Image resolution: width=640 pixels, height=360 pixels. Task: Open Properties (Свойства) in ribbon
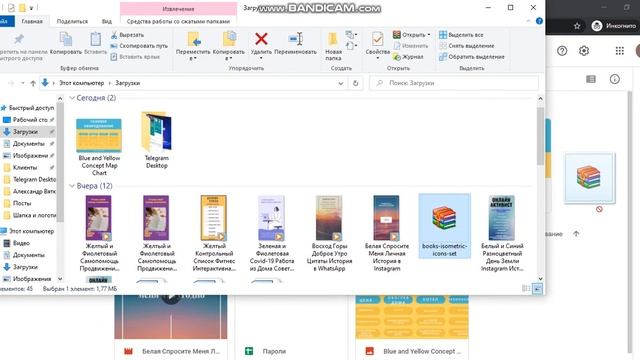377,45
